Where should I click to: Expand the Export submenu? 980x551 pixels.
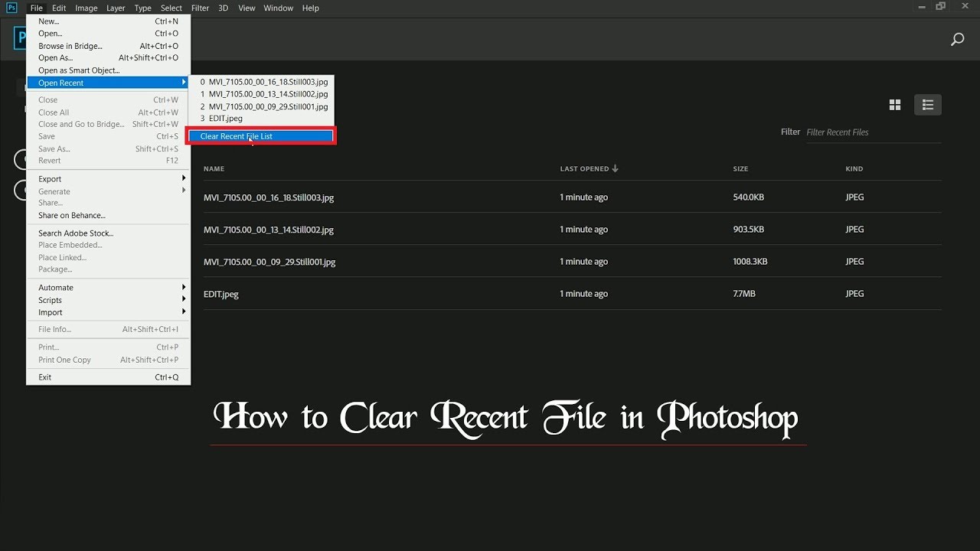(108, 179)
